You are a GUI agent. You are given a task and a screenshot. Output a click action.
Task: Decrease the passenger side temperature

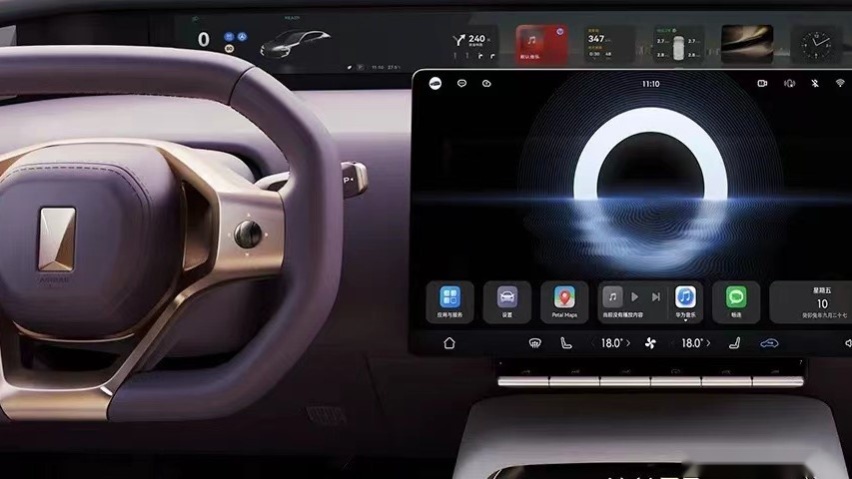click(673, 343)
